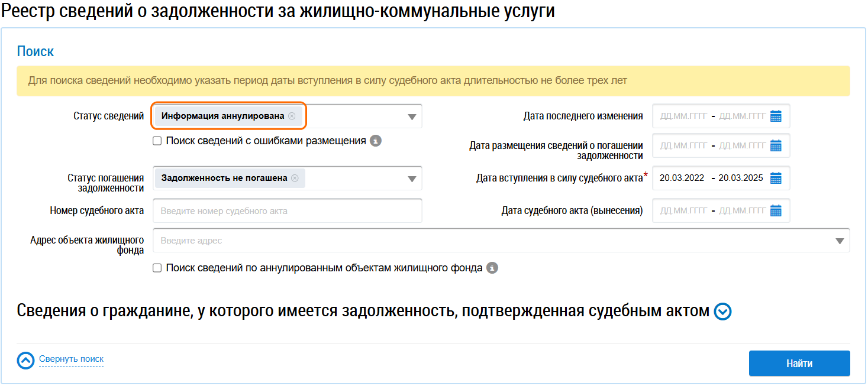Image resolution: width=868 pixels, height=386 pixels.
Task: Enable search for records with placement errors
Action: click(157, 141)
